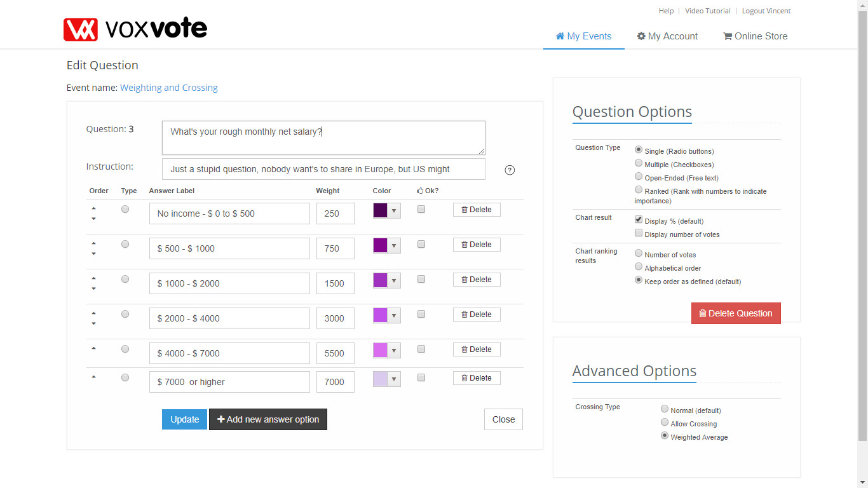
Task: Delete the '$ 500 - $ 1000' answer
Action: tap(477, 245)
